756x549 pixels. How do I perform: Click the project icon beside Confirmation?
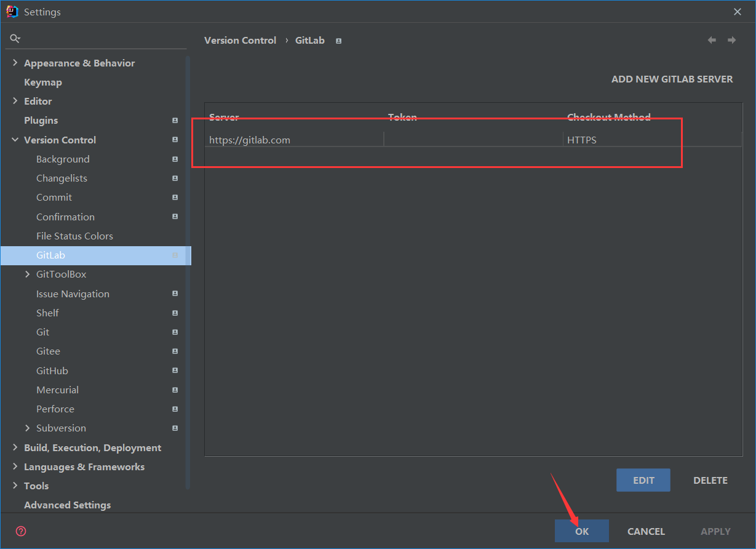(x=175, y=217)
